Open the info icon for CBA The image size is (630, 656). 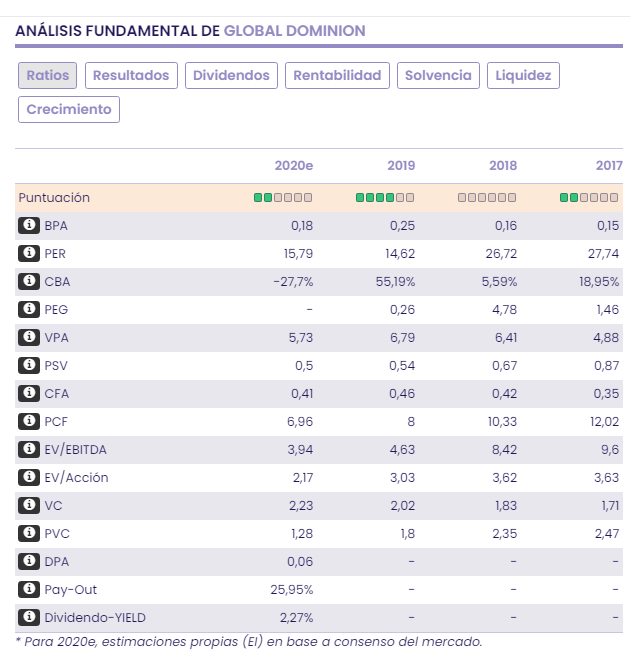point(28,282)
